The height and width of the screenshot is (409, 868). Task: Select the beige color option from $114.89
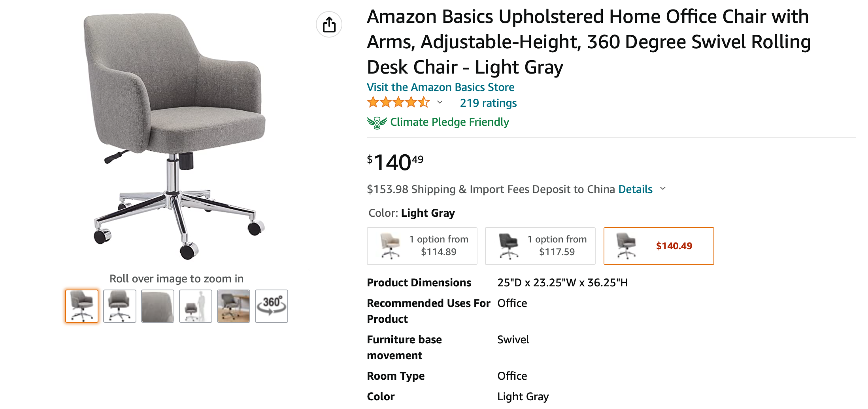[422, 246]
